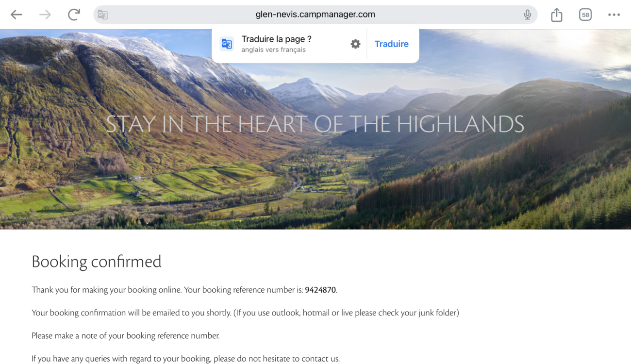Open the share sheet icon
The height and width of the screenshot is (364, 631).
(557, 15)
